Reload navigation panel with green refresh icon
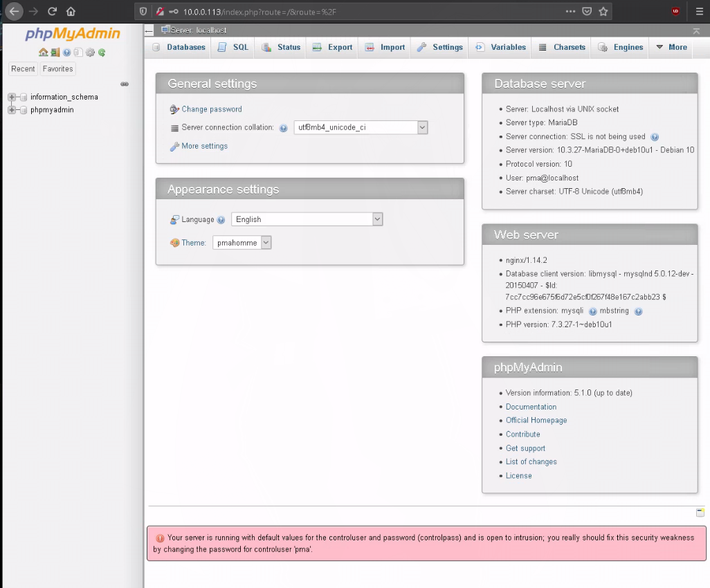This screenshot has width=710, height=588. point(102,53)
